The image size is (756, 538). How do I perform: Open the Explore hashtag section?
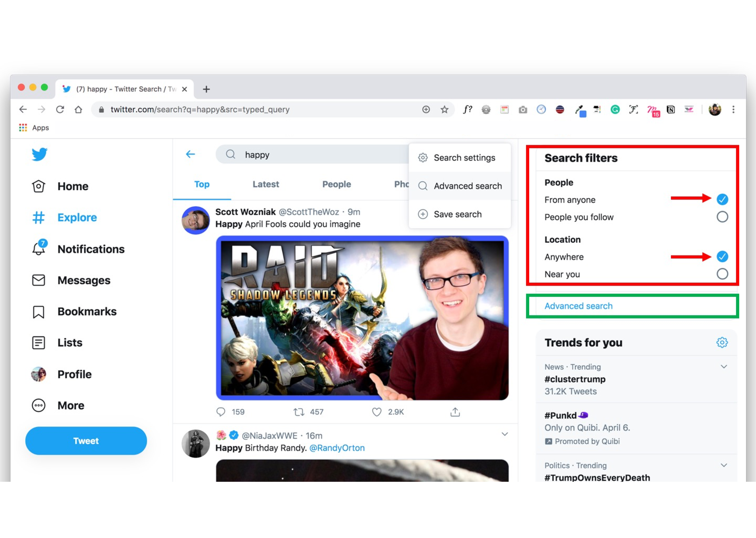[64, 218]
